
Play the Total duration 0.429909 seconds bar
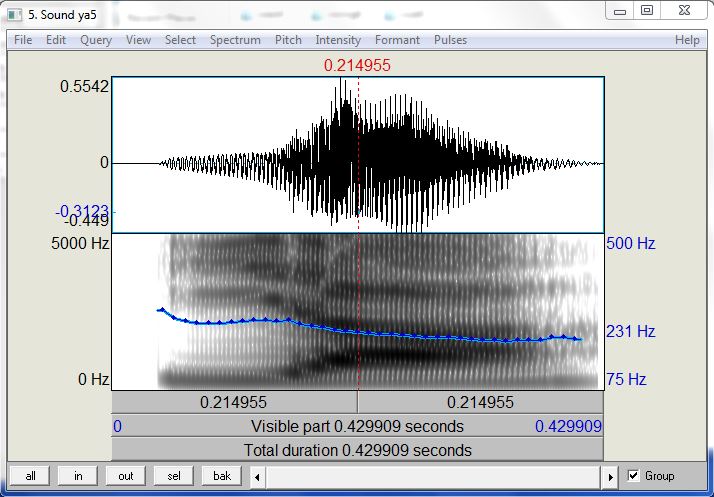coord(357,450)
